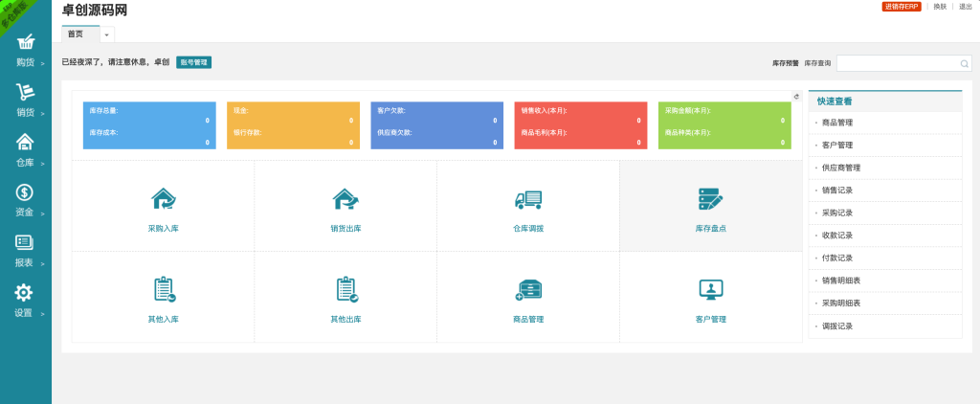Screen dimensions: 980x404
Task: Click the 库存盘点 text label
Action: tap(711, 229)
